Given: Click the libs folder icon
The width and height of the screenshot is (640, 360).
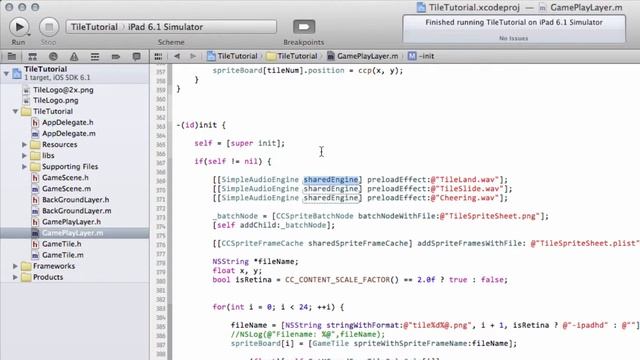Looking at the screenshot, I should [36, 156].
